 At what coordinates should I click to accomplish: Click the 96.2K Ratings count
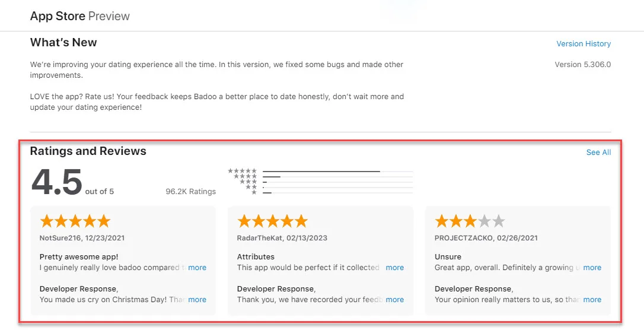[190, 192]
